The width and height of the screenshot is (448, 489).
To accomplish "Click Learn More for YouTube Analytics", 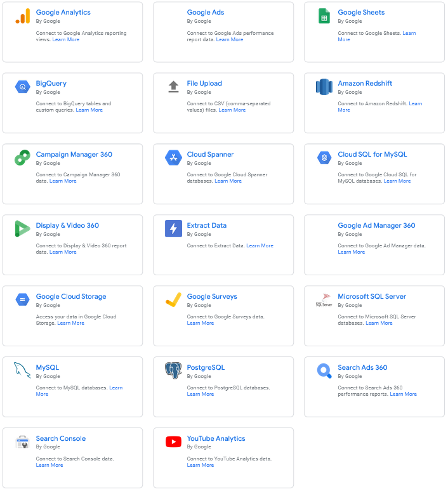I will 201,466.
